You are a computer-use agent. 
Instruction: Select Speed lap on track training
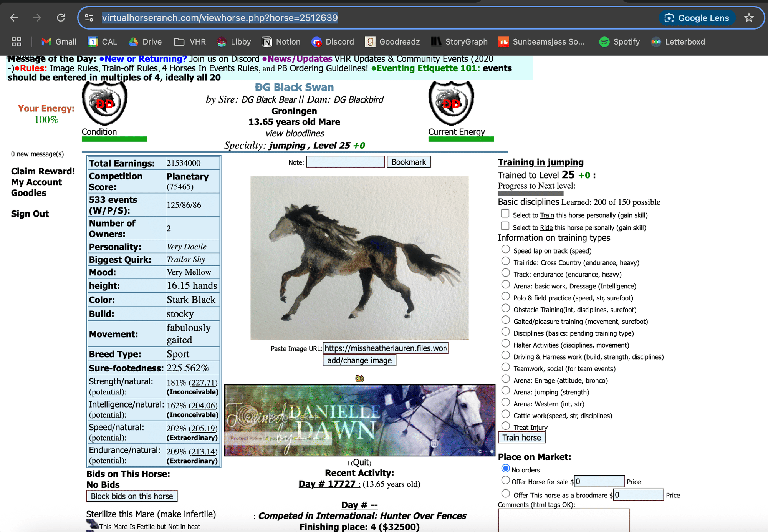(506, 249)
